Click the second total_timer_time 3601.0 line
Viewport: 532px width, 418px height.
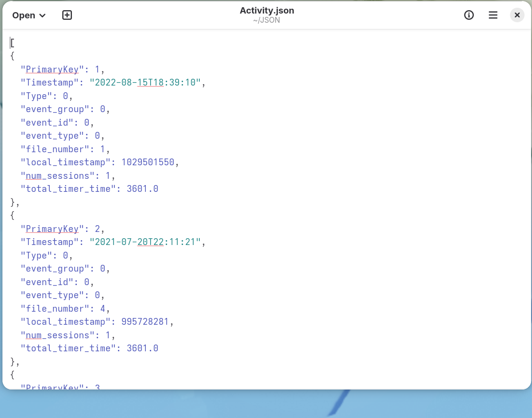(90, 349)
